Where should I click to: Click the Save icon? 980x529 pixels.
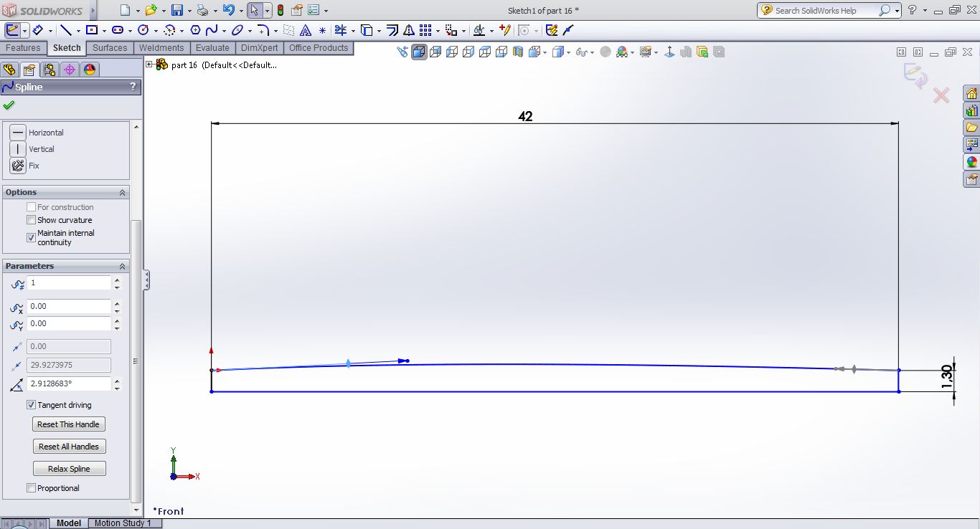[x=176, y=10]
